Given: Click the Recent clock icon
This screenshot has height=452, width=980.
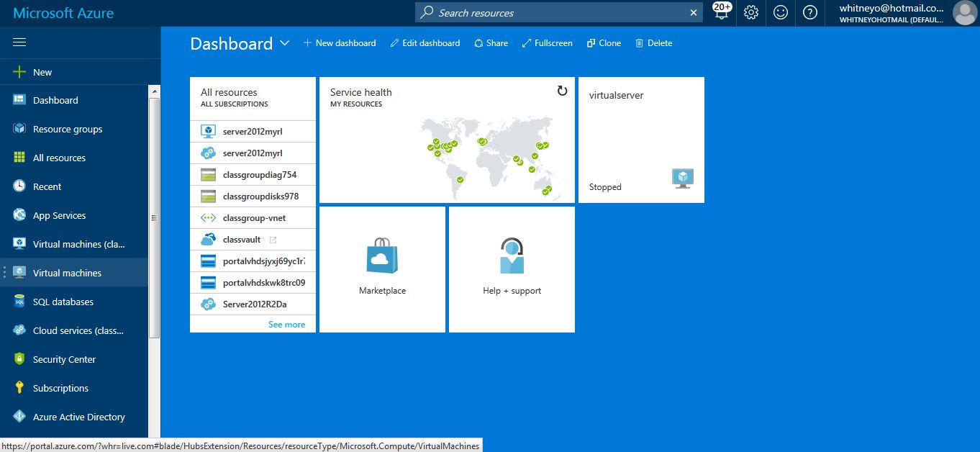Looking at the screenshot, I should tap(19, 186).
